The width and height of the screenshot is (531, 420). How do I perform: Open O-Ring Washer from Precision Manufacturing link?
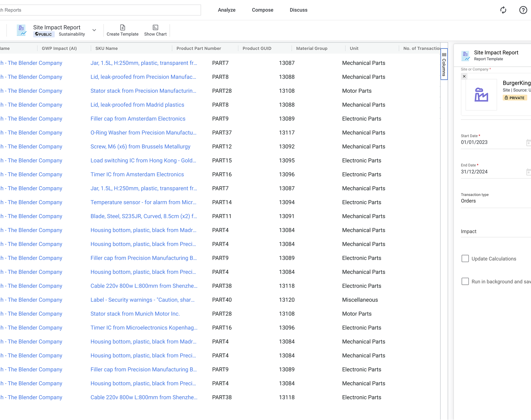143,133
